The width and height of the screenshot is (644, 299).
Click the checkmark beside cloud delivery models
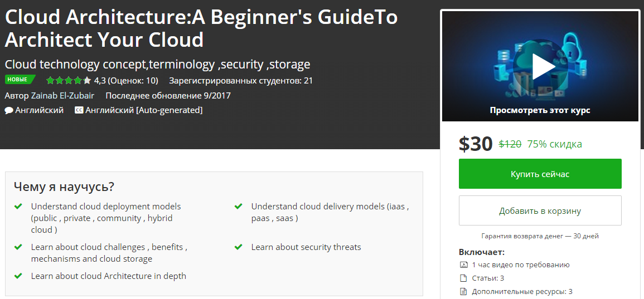(x=239, y=207)
